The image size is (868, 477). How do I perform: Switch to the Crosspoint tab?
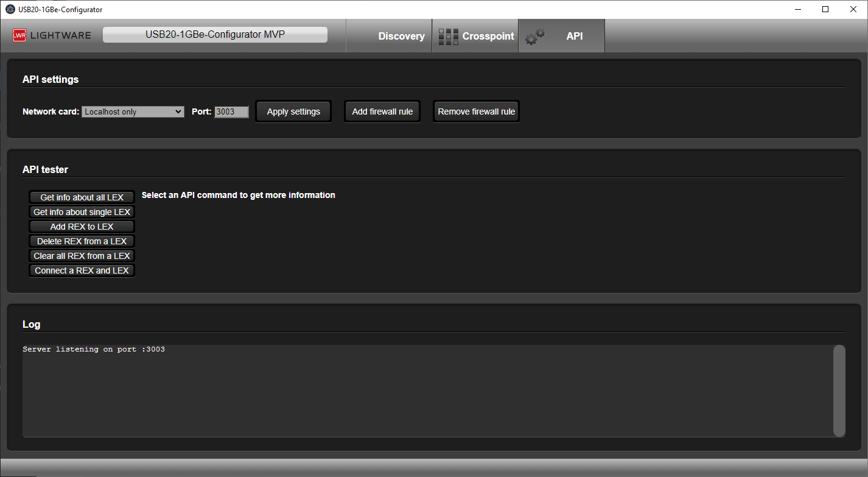click(x=488, y=36)
